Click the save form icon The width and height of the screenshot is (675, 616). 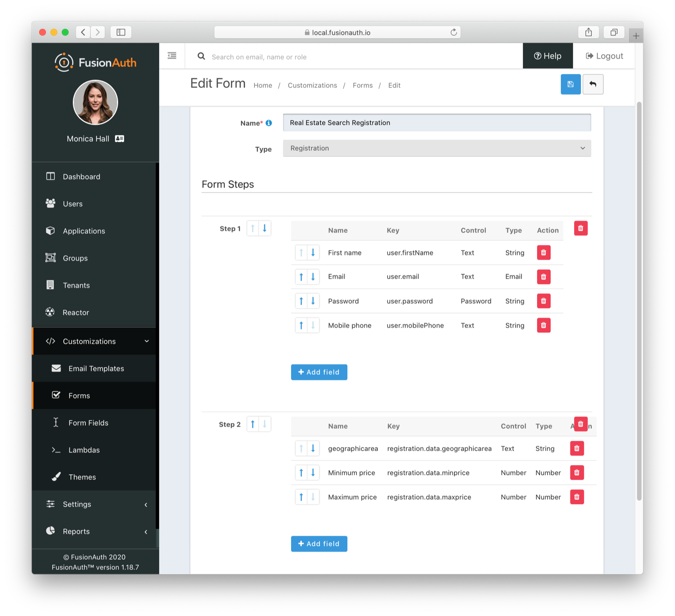coord(570,84)
